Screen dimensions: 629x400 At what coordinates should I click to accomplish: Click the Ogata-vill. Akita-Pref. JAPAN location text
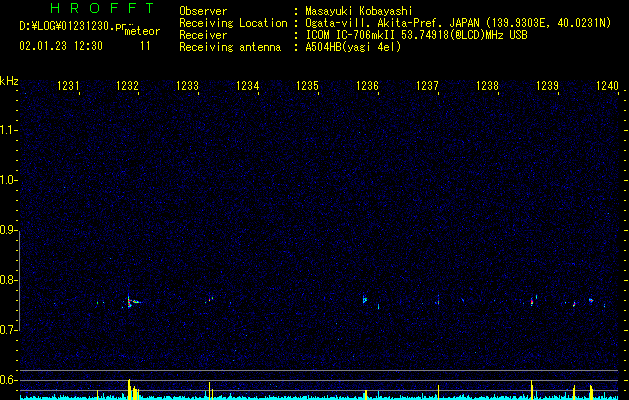tap(458, 23)
